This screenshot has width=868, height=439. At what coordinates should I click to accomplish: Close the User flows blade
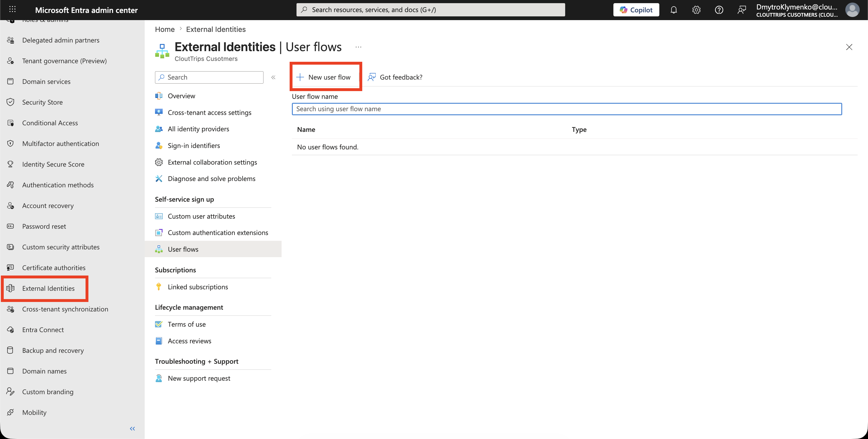click(849, 47)
